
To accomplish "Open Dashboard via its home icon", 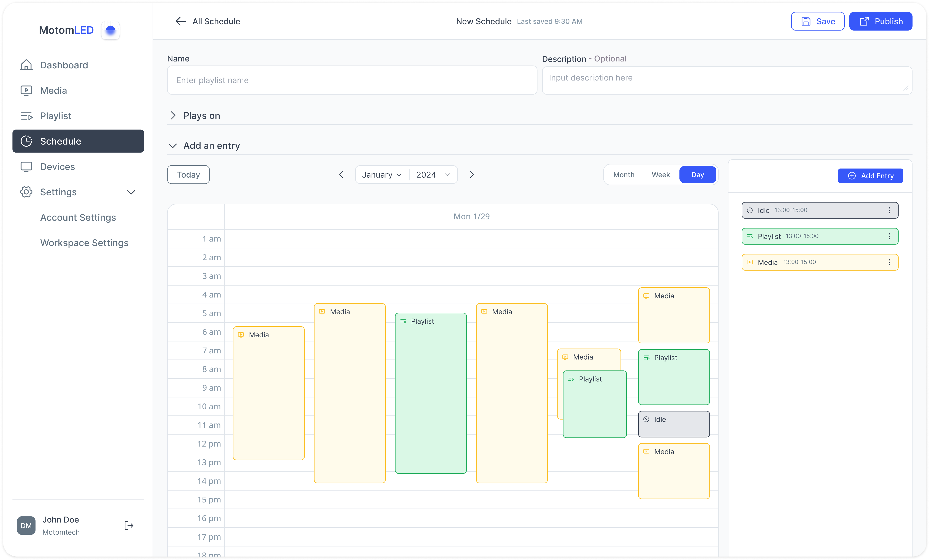I will click(x=26, y=65).
